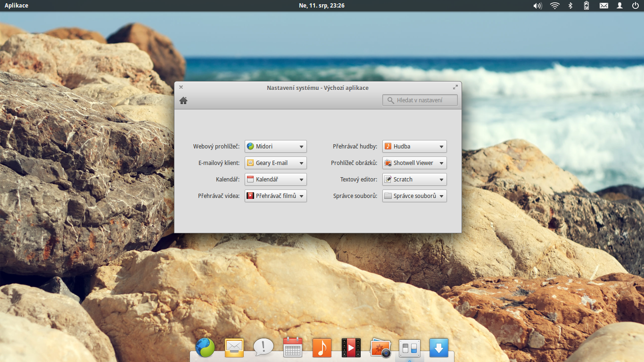Launch Geary mail from the dock
644x362 pixels.
tap(234, 347)
